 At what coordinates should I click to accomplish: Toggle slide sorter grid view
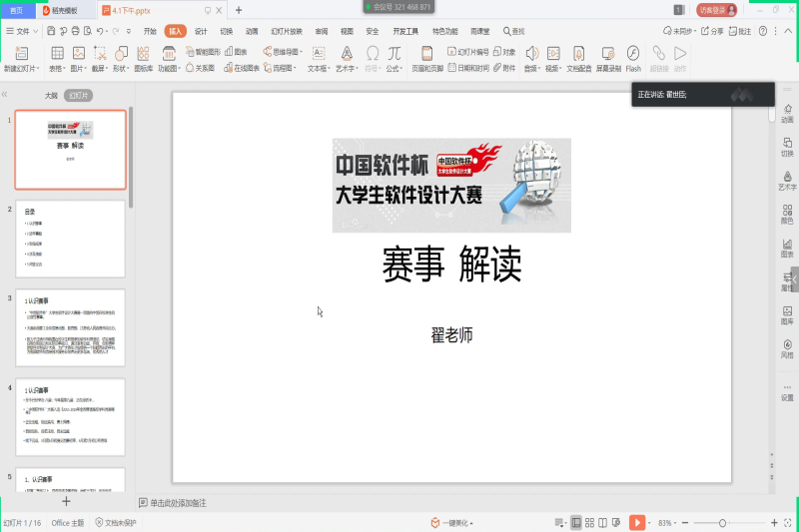(589, 523)
